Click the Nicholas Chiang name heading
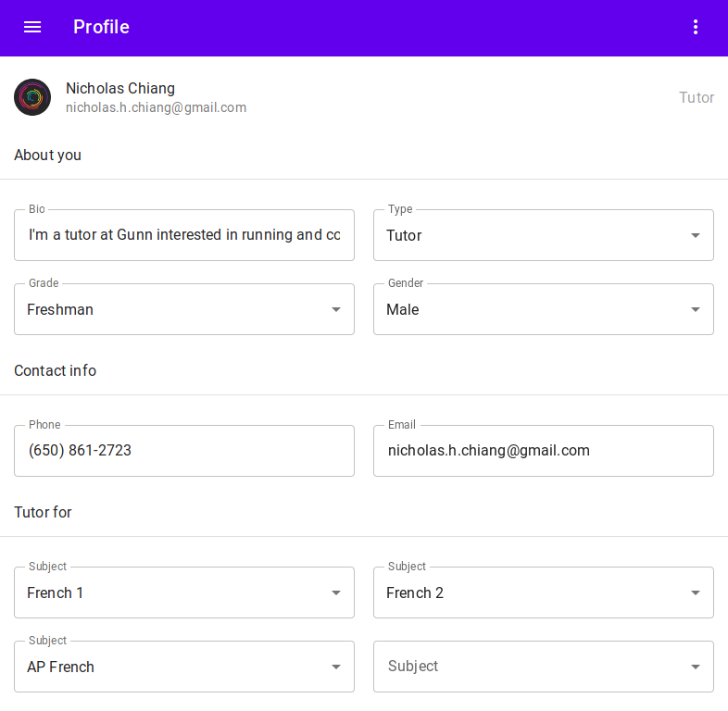 click(120, 88)
